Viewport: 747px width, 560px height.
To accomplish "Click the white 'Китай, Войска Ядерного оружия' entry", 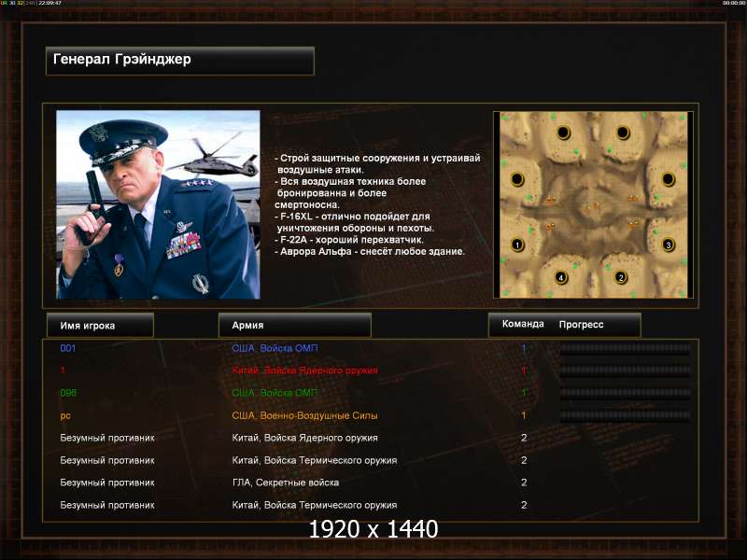I will [x=305, y=438].
